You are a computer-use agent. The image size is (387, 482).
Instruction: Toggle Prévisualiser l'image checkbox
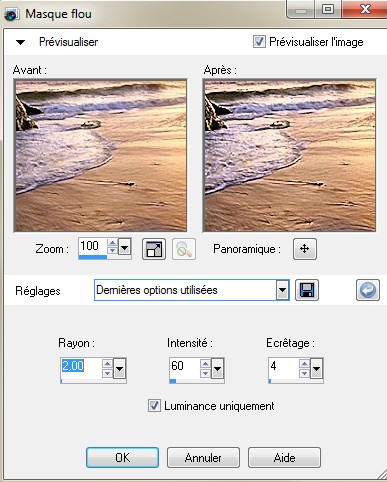259,42
